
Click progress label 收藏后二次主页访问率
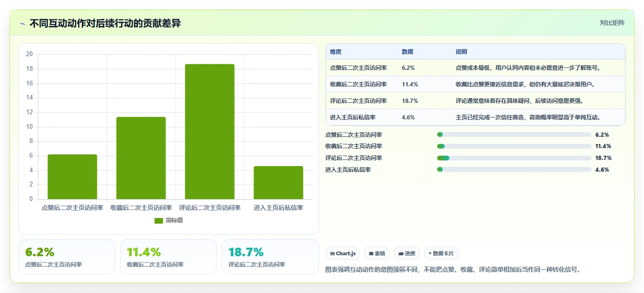354,146
